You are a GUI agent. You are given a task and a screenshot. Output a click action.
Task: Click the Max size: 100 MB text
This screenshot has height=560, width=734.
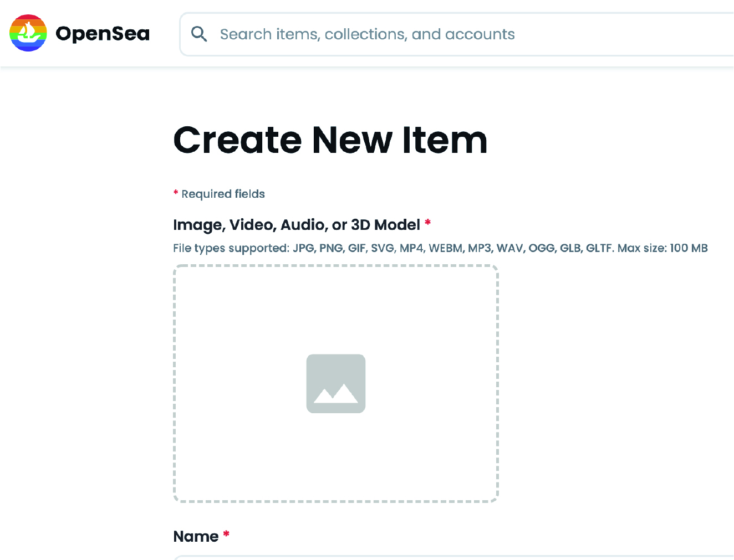pos(662,248)
